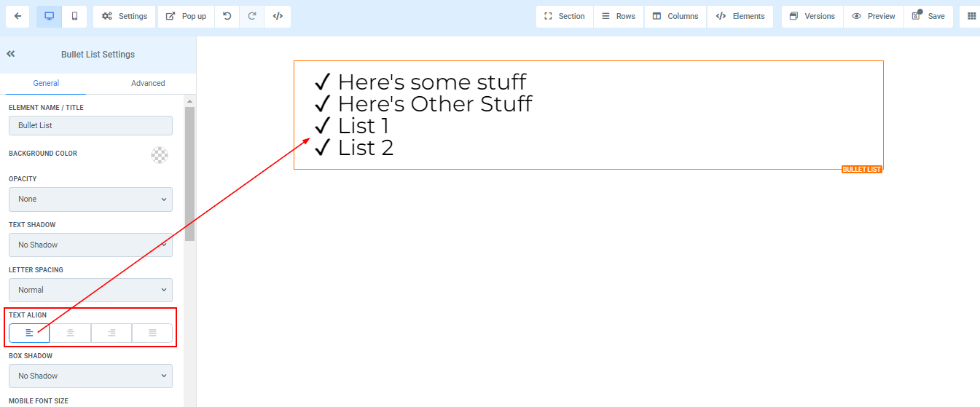Viewport: 980px width, 407px height.
Task: Switch to the Advanced tab
Action: coord(148,83)
